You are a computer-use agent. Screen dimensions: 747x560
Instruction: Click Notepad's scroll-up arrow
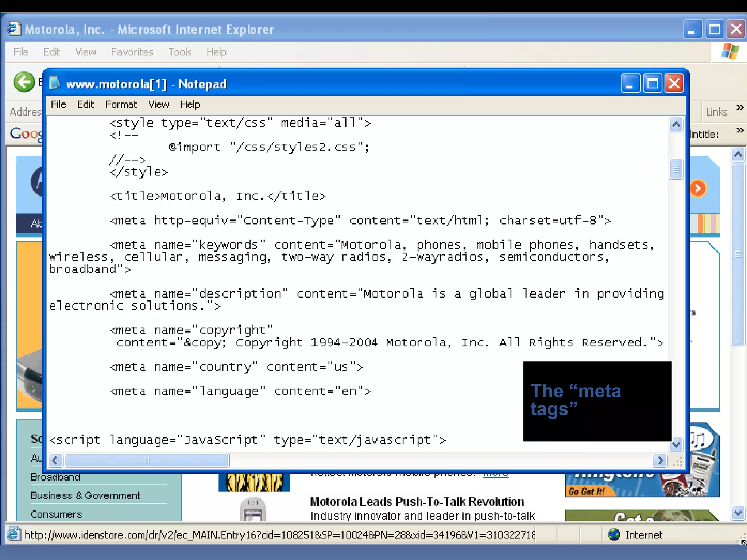click(x=676, y=125)
